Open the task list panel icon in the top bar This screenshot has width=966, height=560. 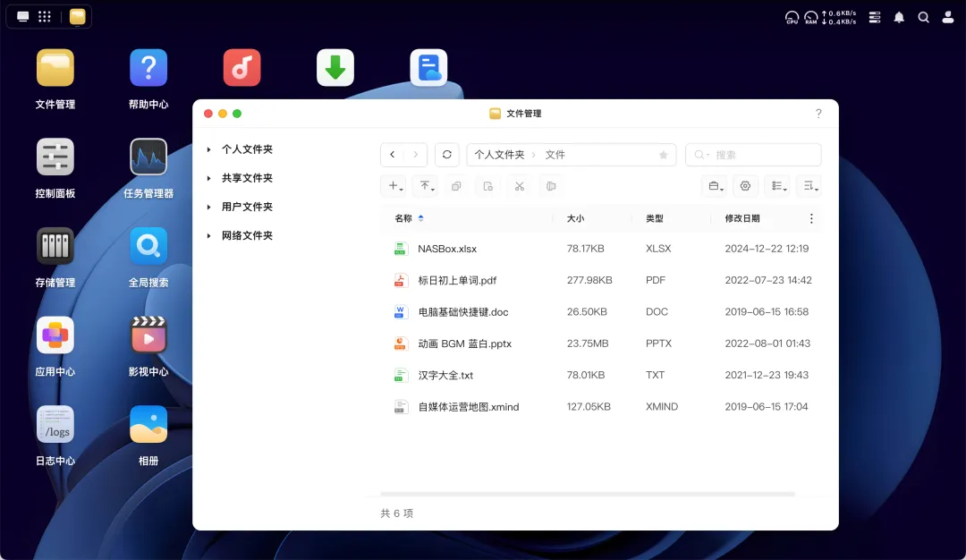click(x=875, y=17)
